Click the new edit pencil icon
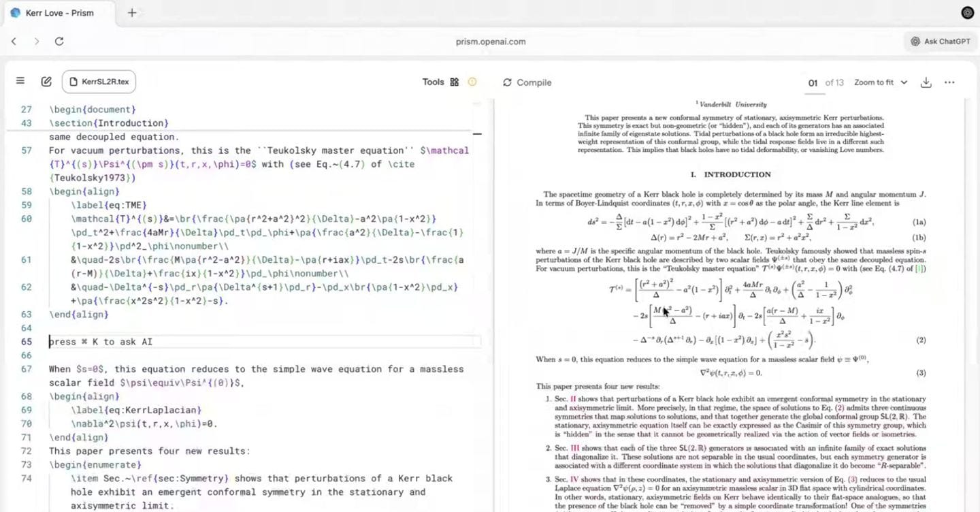The image size is (980, 512). pyautogui.click(x=46, y=82)
